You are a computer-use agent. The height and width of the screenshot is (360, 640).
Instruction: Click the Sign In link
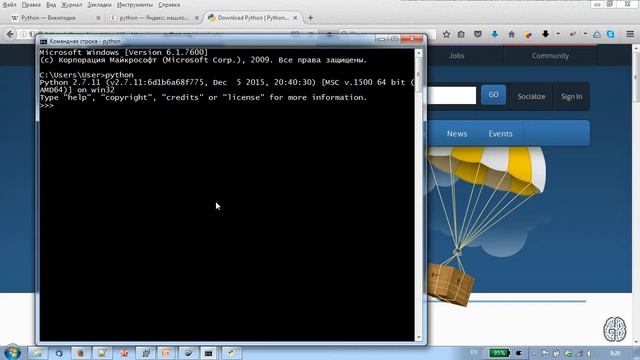[571, 96]
